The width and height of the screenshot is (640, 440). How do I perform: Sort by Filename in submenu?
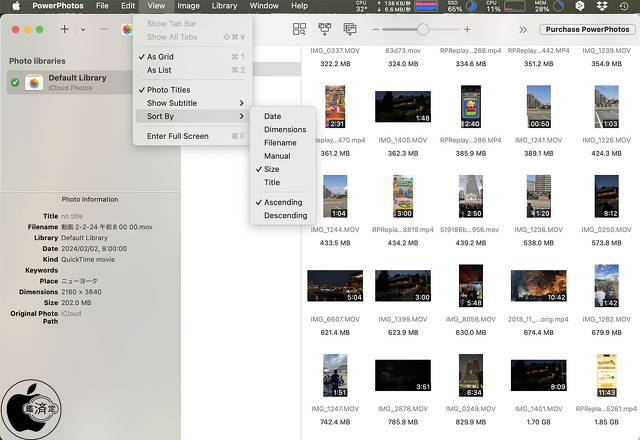[280, 143]
